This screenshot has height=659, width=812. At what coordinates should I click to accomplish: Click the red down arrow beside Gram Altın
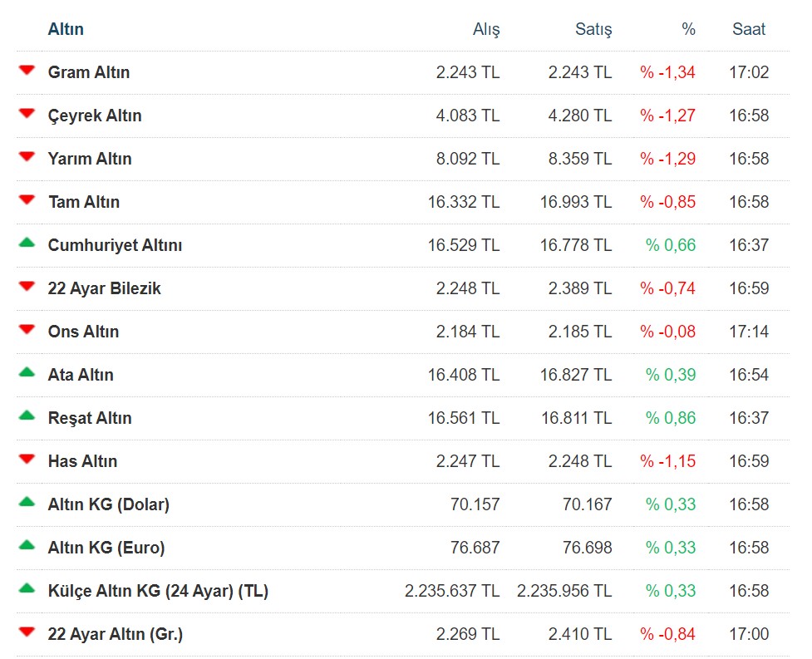[x=27, y=71]
